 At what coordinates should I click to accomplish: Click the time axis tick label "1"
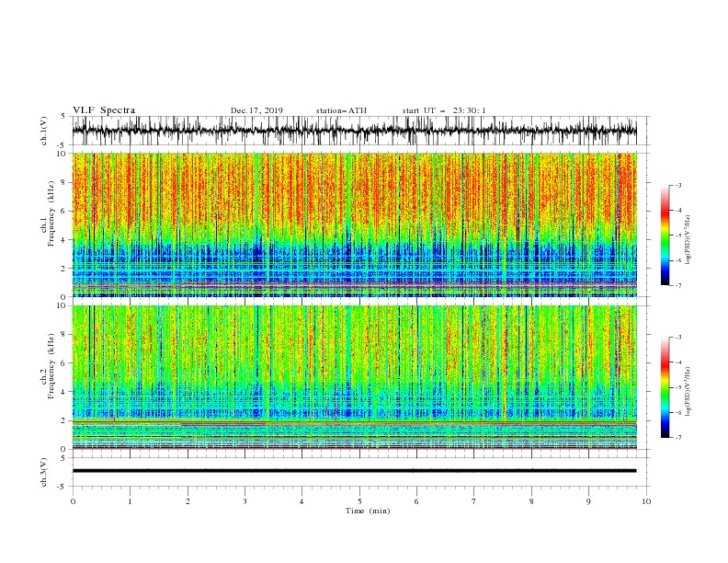pos(130,501)
